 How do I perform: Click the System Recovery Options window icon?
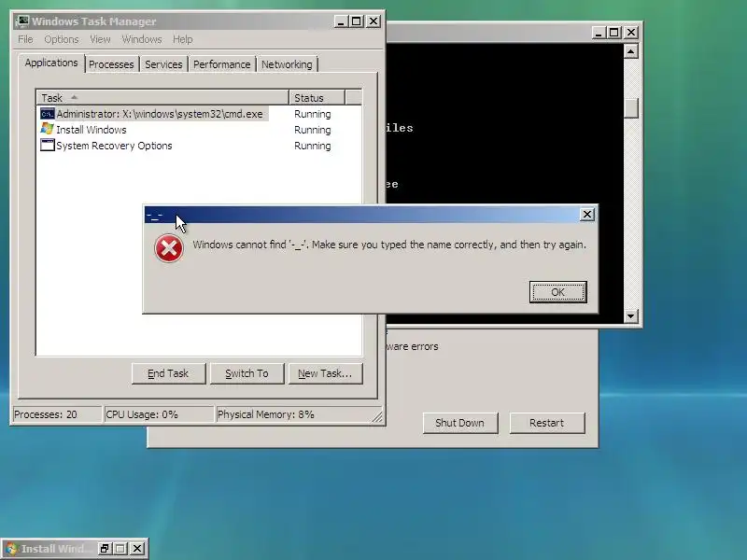pyautogui.click(x=48, y=146)
